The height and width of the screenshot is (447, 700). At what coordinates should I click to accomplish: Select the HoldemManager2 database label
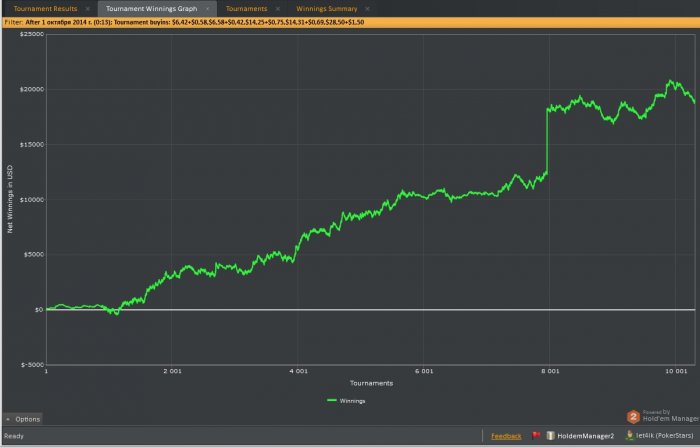(x=585, y=436)
